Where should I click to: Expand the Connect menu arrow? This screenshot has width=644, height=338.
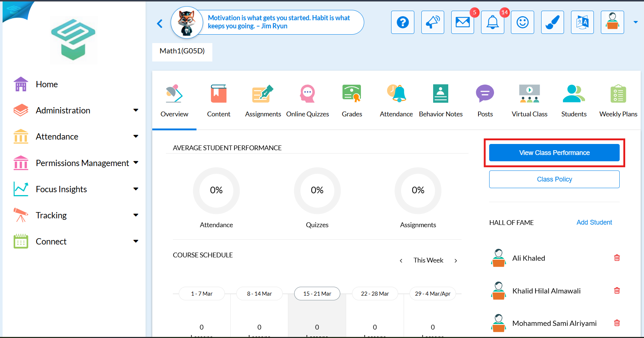coord(136,242)
